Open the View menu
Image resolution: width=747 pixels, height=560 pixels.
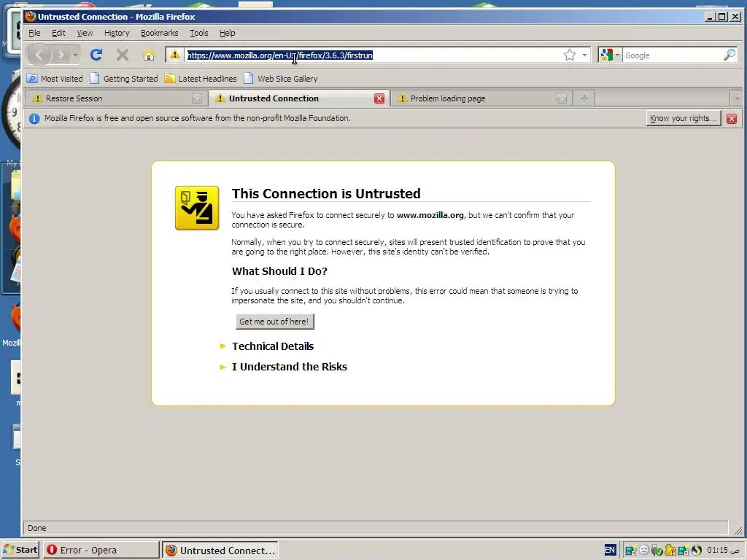click(x=85, y=33)
